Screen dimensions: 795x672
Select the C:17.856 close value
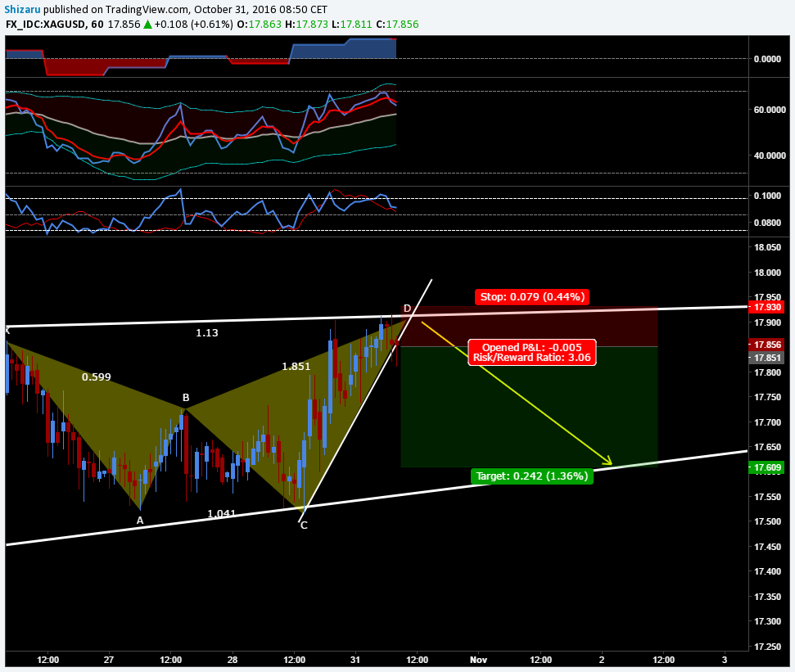398,24
